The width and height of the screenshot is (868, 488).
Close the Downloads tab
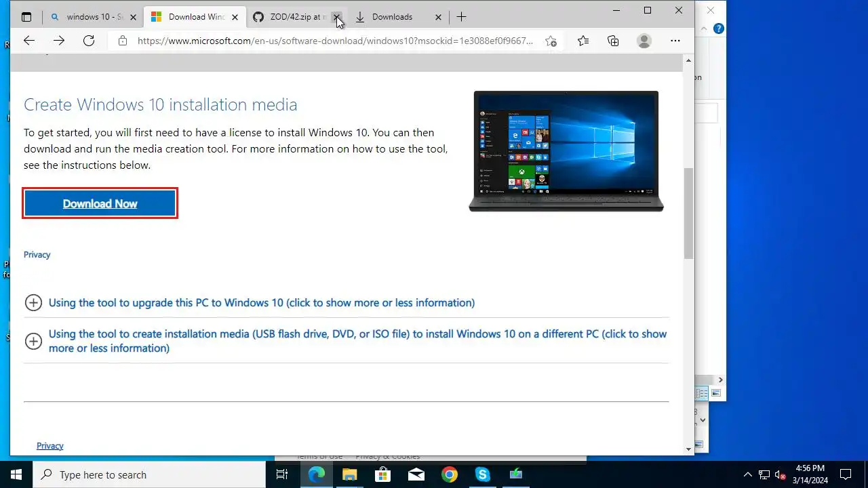point(438,17)
